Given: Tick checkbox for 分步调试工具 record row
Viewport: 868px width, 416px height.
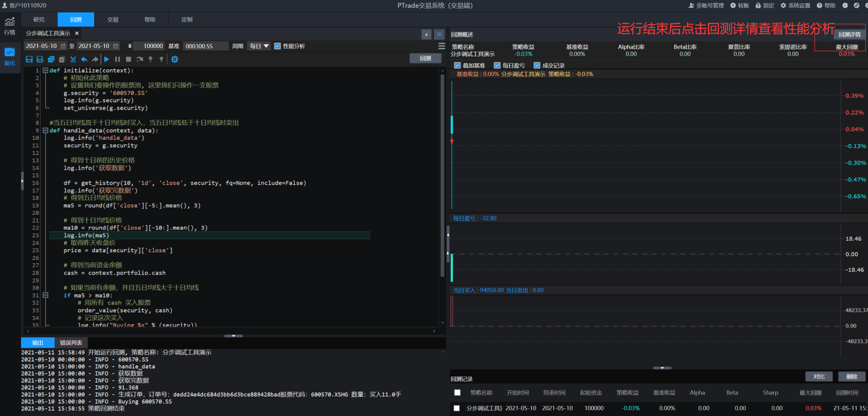Looking at the screenshot, I should point(457,408).
